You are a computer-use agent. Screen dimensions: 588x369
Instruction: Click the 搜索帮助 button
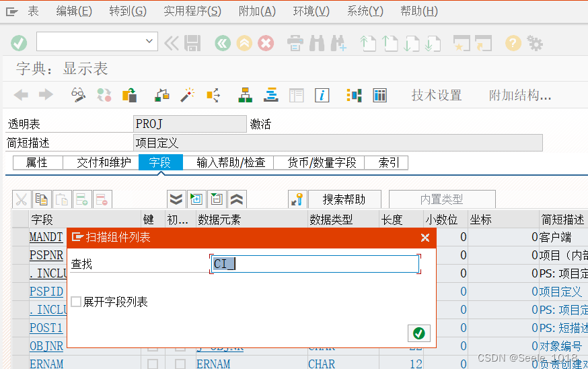pyautogui.click(x=344, y=199)
